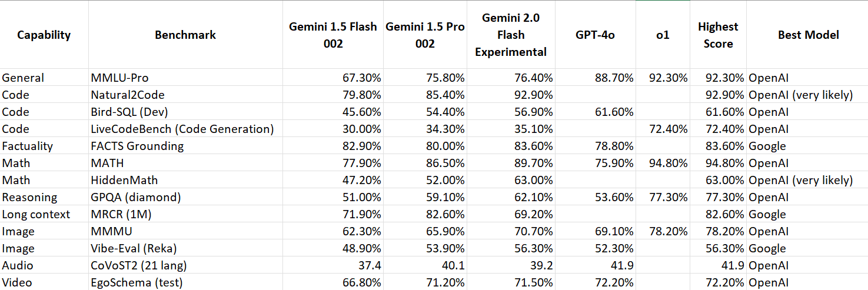The image size is (868, 290).
Task: Click the Vibe-Eval (Reka) cell
Action: click(x=185, y=248)
